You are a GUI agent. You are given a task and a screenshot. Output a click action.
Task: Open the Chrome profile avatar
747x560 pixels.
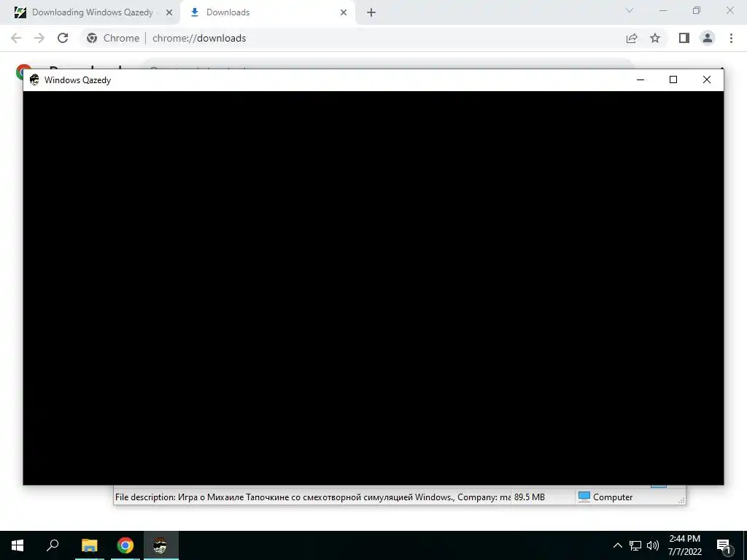click(x=708, y=38)
